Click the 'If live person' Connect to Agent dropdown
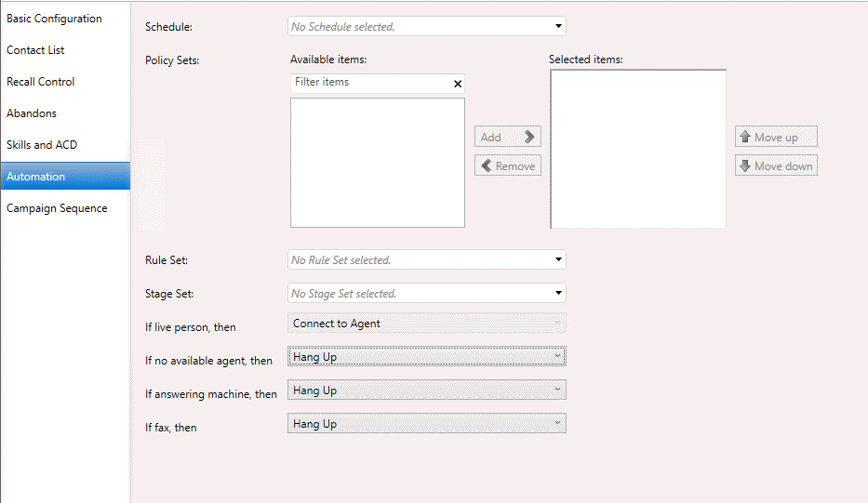The height and width of the screenshot is (503, 868). tap(427, 324)
